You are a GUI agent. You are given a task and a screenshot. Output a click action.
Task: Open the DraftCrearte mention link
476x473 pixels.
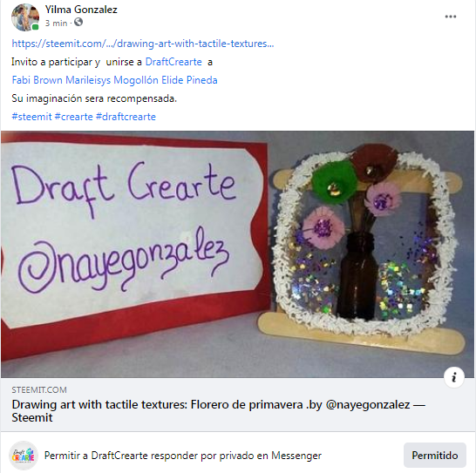173,62
